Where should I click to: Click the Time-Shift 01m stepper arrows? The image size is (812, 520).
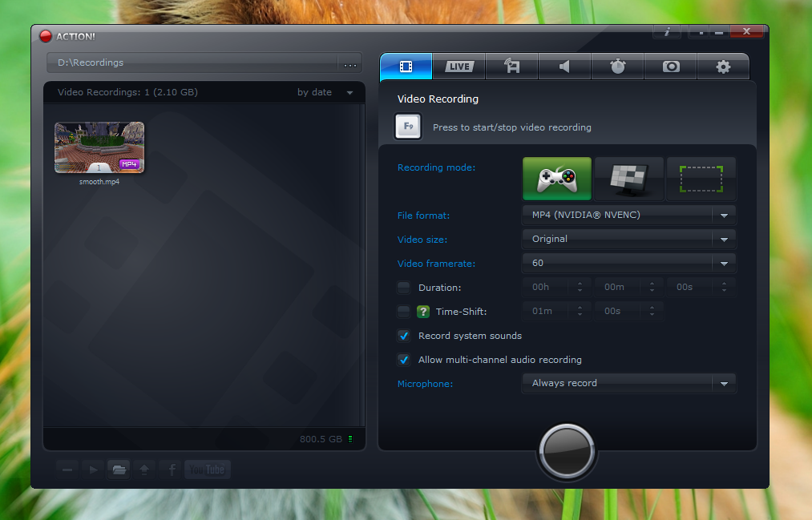point(580,311)
